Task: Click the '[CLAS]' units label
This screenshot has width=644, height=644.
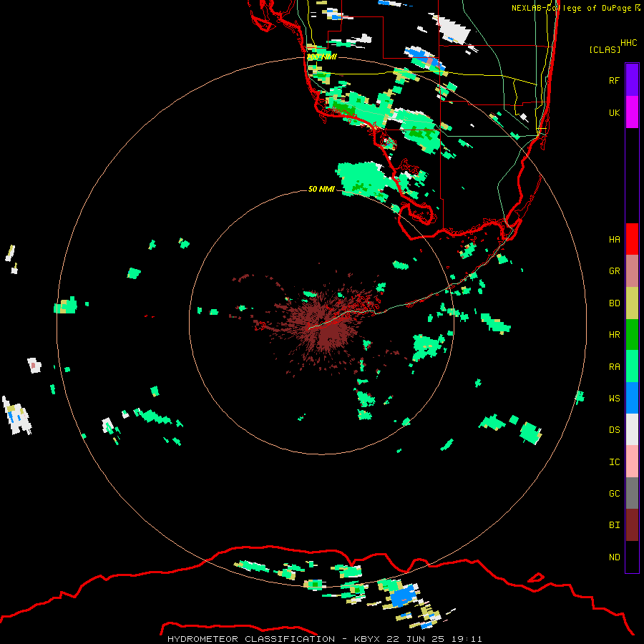Action: click(x=605, y=49)
